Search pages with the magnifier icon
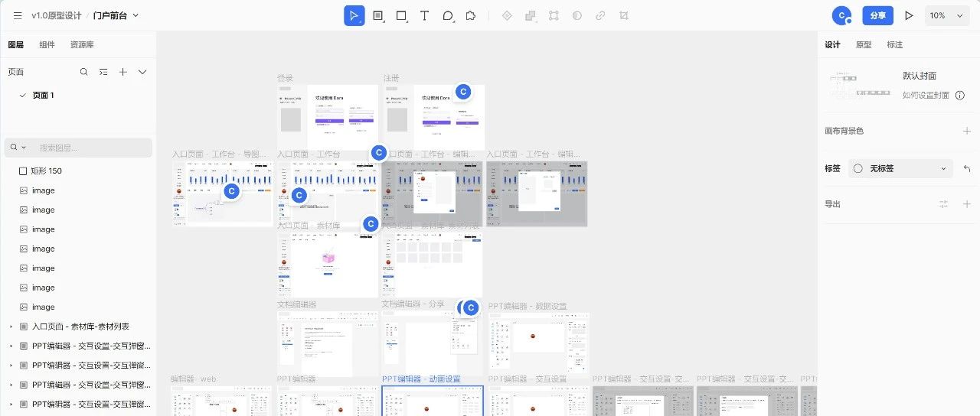This screenshot has height=416, width=980. [x=84, y=72]
